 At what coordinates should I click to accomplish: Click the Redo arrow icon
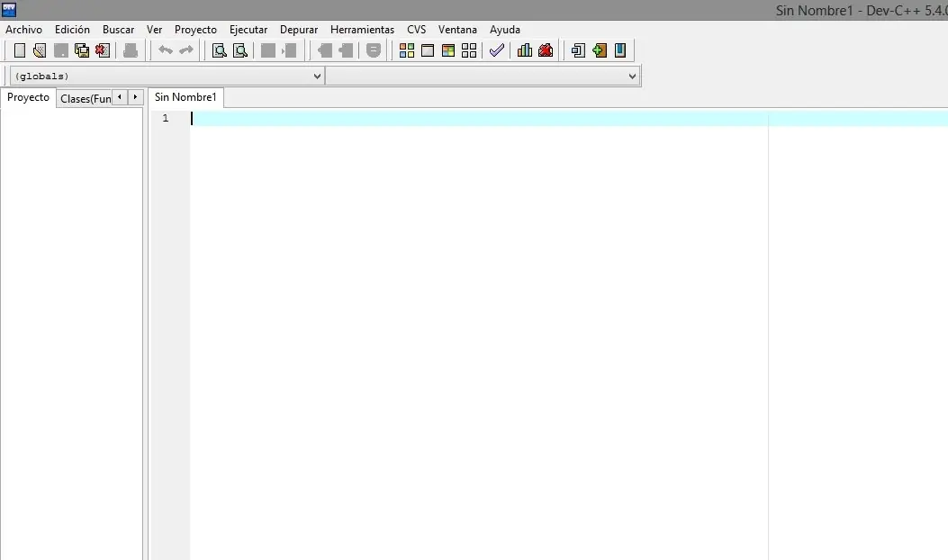[186, 50]
